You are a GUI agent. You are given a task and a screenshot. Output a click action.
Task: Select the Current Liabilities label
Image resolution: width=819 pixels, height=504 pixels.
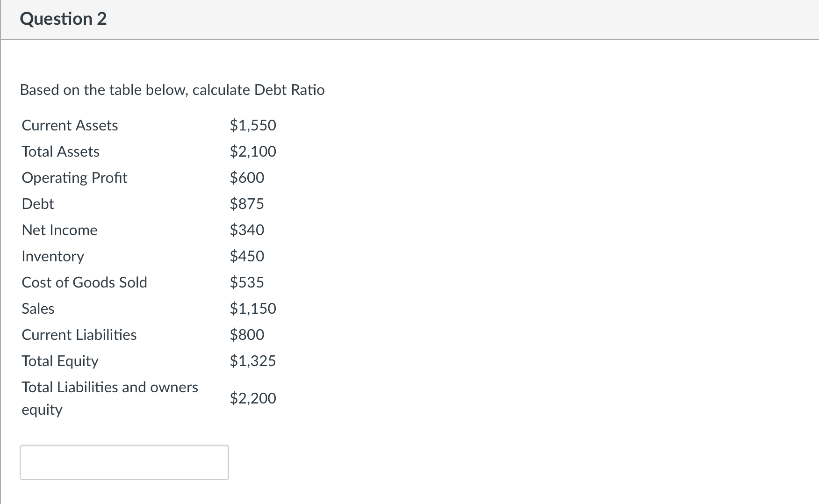[79, 334]
